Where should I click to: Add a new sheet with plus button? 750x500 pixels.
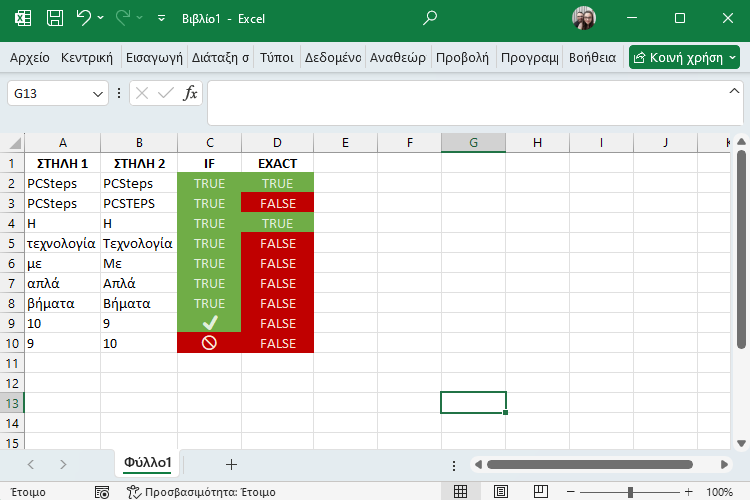232,465
